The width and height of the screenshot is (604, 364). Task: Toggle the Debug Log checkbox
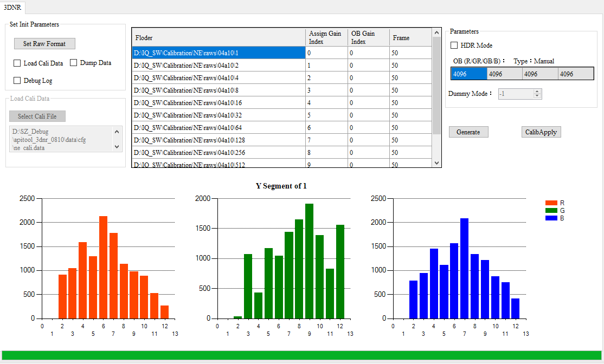pyautogui.click(x=17, y=80)
